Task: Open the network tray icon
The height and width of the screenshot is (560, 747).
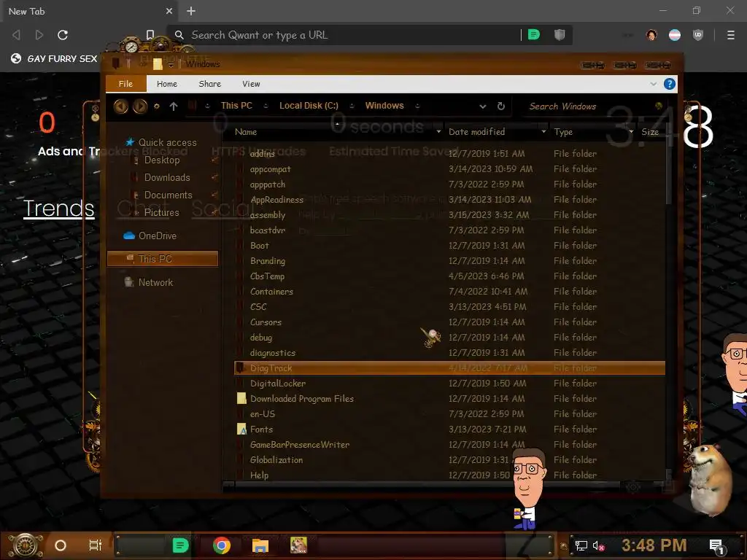Action: coord(581,545)
